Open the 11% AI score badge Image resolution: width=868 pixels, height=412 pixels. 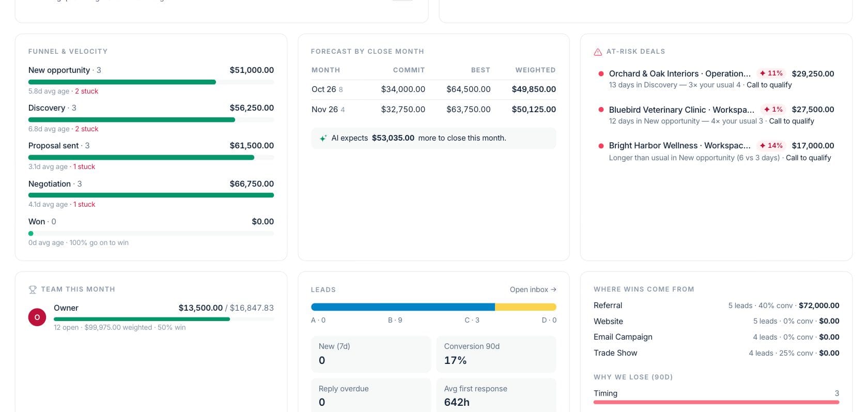coord(771,73)
